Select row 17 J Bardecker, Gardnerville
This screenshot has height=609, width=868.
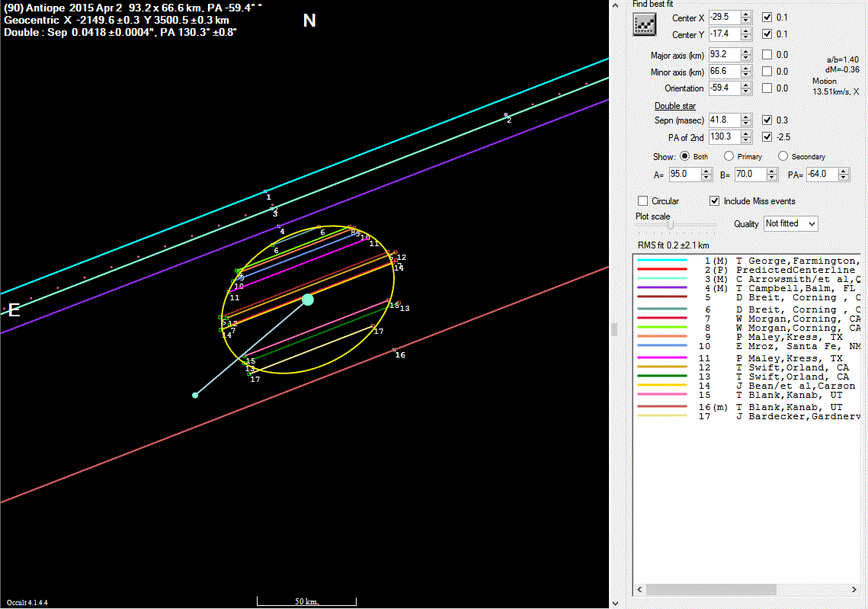747,416
